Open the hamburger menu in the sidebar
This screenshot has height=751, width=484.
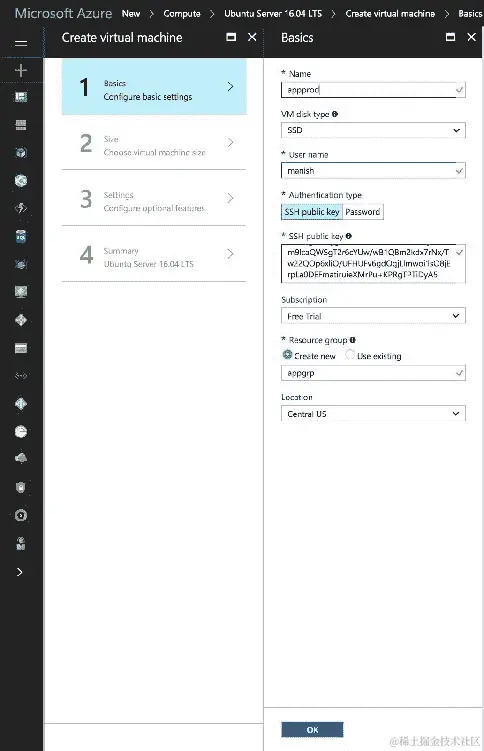[x=21, y=44]
